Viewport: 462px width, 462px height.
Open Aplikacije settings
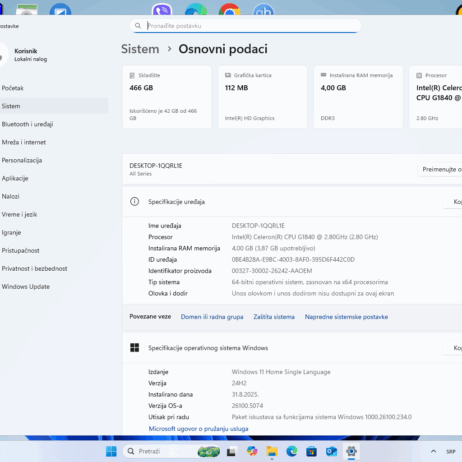pyautogui.click(x=54, y=178)
